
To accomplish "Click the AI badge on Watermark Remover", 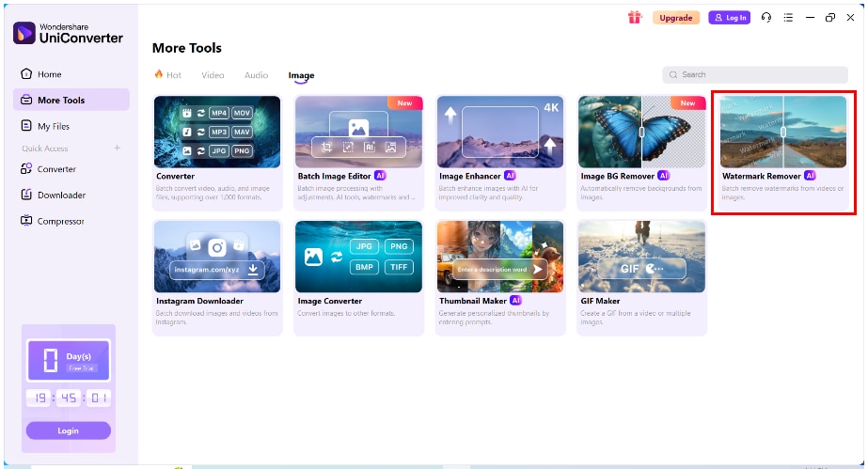I will 810,176.
